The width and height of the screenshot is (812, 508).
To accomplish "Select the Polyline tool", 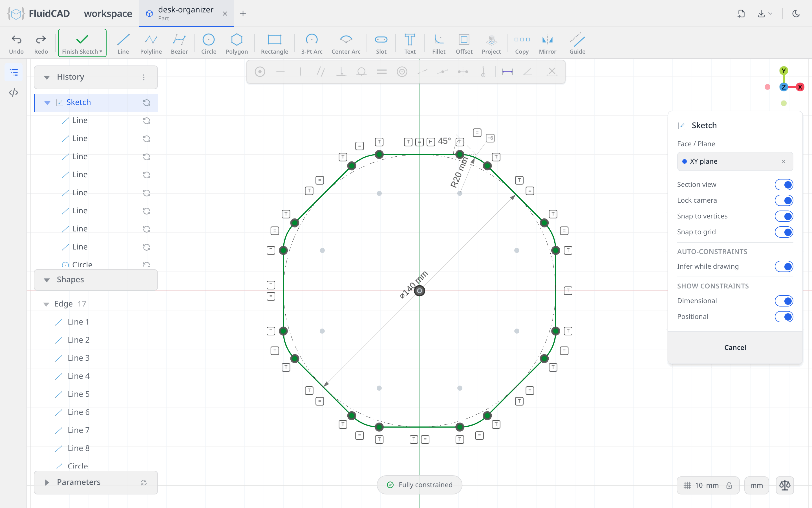I will pos(151,43).
